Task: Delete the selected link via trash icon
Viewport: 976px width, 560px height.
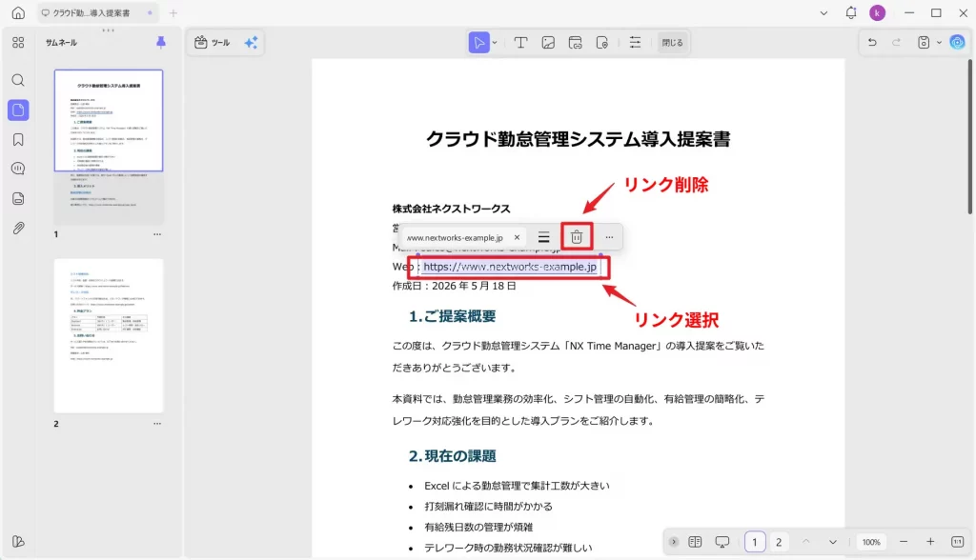Action: (577, 237)
